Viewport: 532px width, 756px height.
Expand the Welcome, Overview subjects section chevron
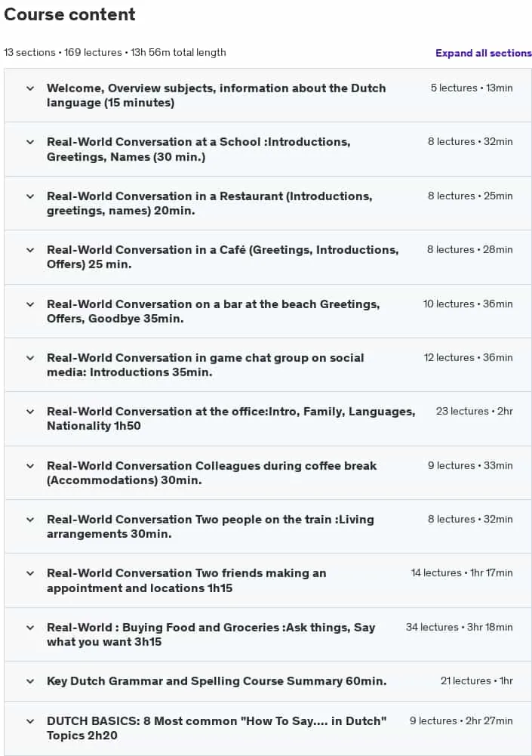30,88
